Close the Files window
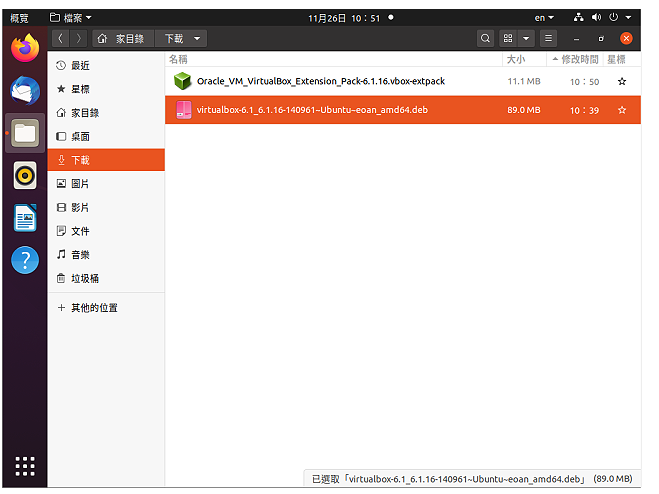 tap(626, 39)
